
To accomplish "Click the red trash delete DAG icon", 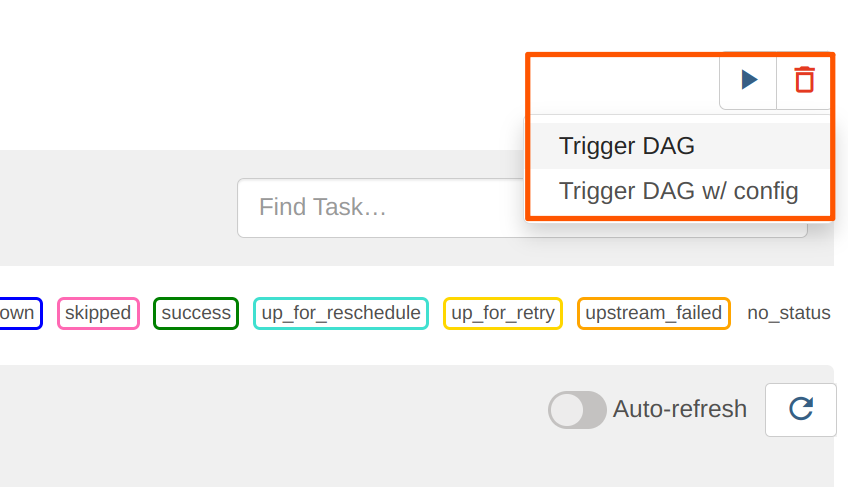I will point(804,80).
